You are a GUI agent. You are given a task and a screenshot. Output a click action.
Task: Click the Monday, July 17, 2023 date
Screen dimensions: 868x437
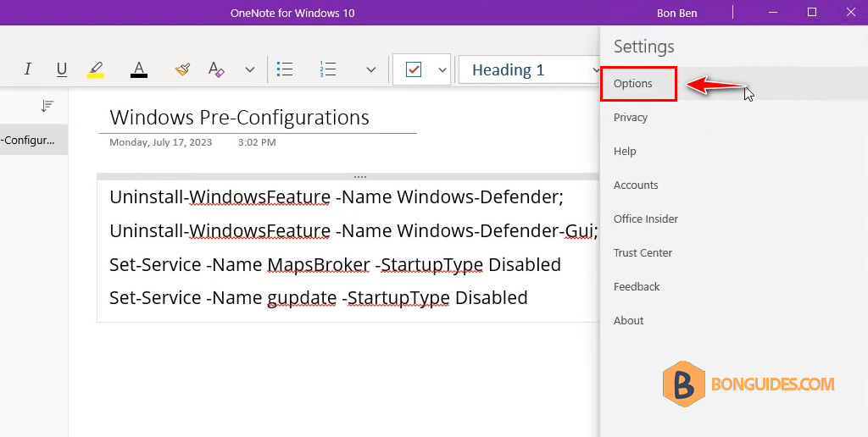(x=160, y=142)
